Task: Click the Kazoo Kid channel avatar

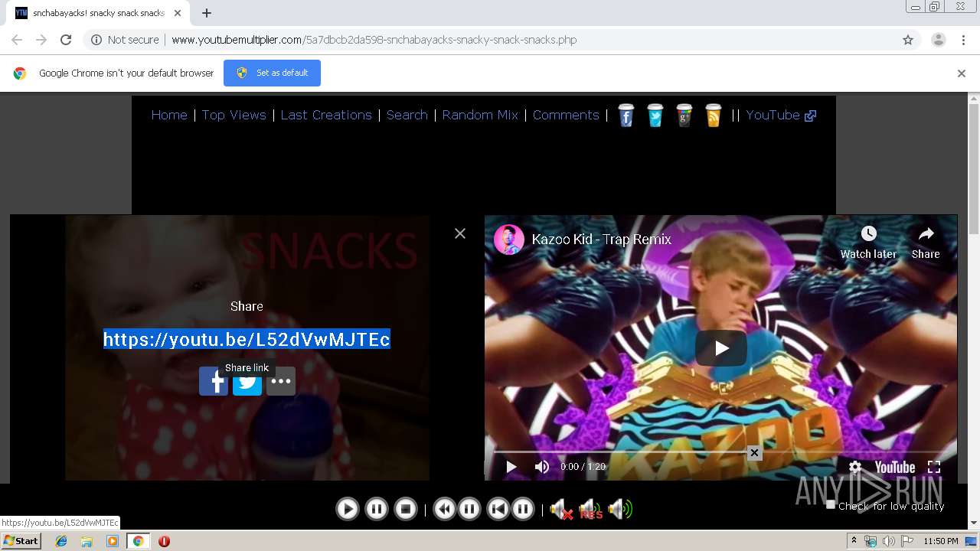Action: (509, 240)
